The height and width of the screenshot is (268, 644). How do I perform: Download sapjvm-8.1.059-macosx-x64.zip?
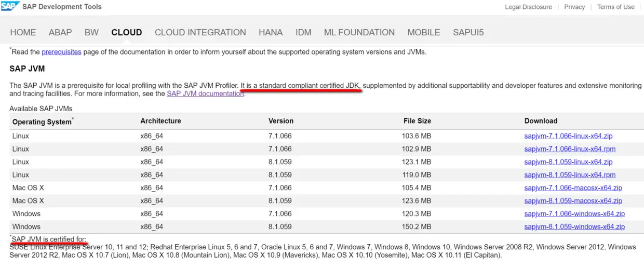[x=573, y=201]
